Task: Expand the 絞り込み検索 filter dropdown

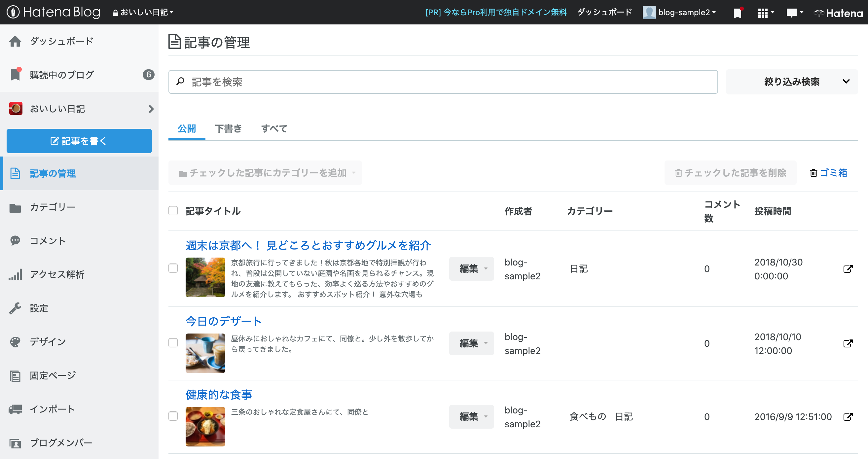Action: click(x=791, y=82)
